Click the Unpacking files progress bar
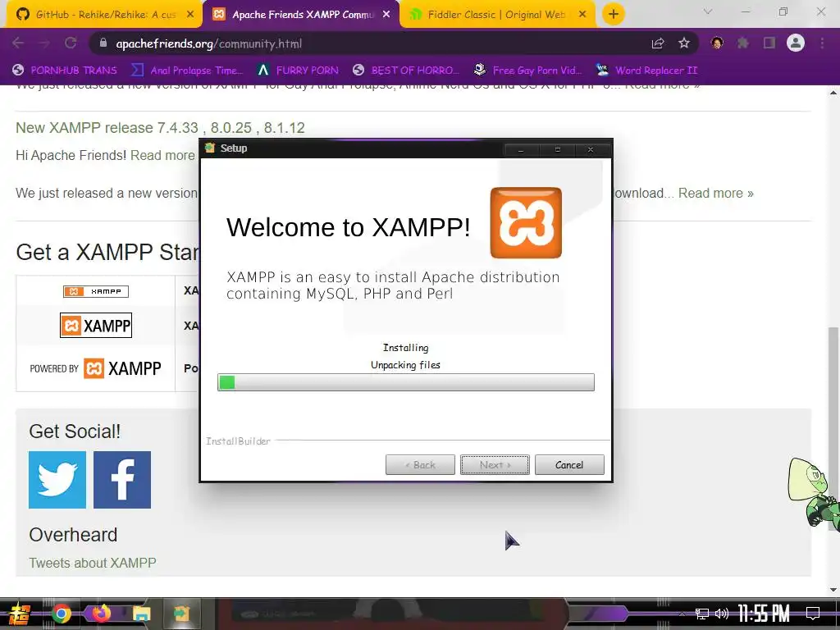The image size is (840, 630). (406, 382)
